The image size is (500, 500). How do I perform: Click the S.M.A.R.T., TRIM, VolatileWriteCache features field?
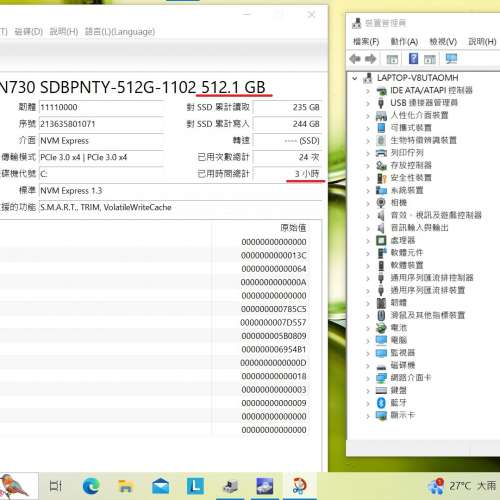pos(180,207)
